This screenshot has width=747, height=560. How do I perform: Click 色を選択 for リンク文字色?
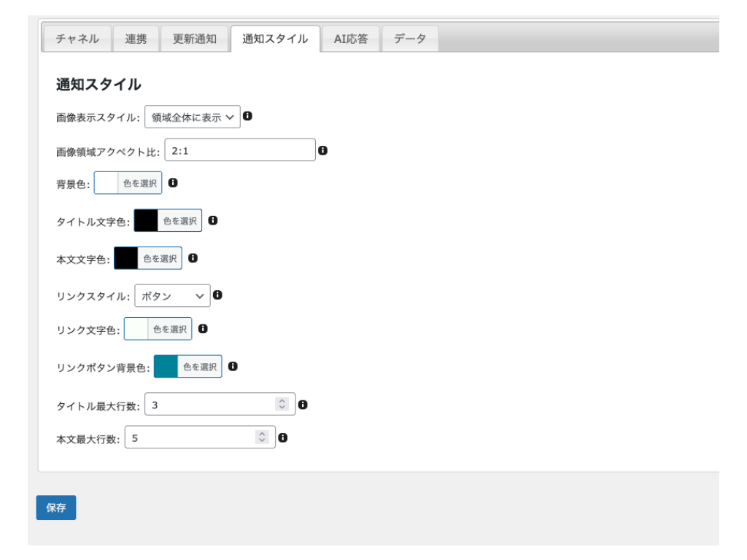tap(170, 329)
